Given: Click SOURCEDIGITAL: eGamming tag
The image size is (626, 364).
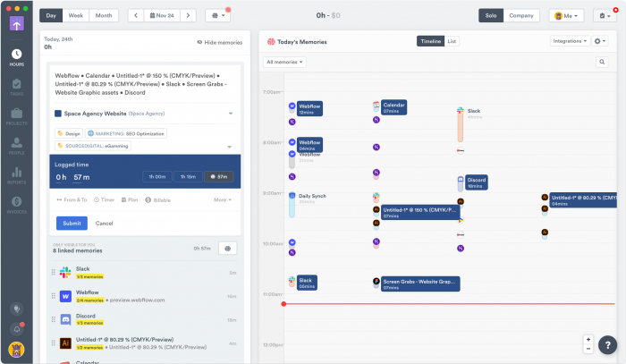Looking at the screenshot, I should pyautogui.click(x=93, y=146).
